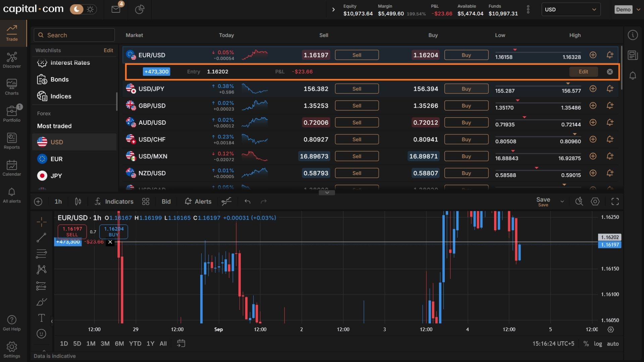644x362 pixels.
Task: Change candlestick chart type
Action: coord(78,201)
